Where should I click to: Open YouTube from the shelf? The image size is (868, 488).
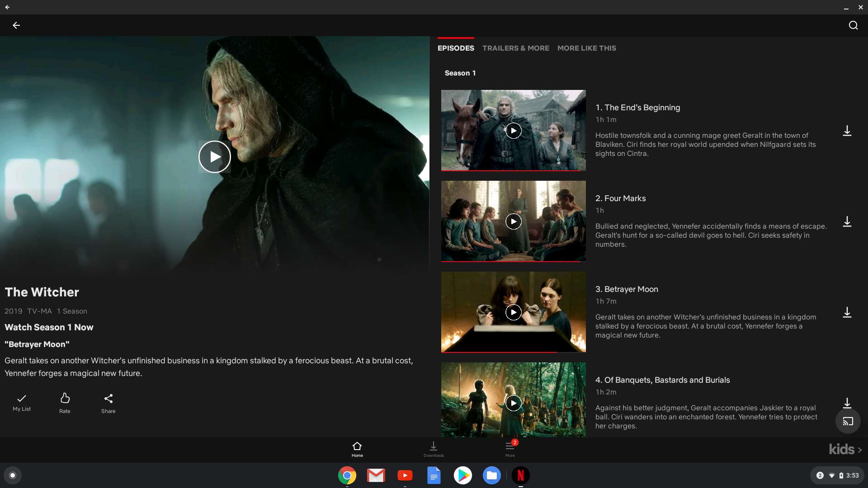pos(405,475)
